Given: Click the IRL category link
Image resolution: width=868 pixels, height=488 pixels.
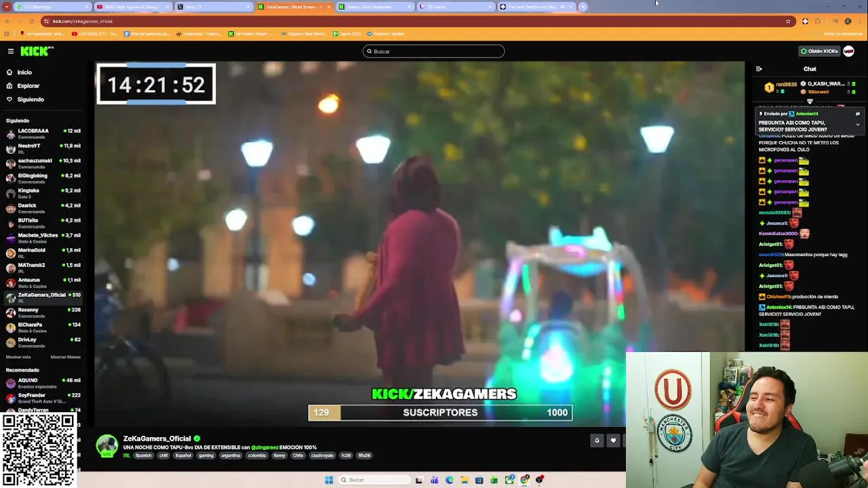Looking at the screenshot, I should click(127, 455).
